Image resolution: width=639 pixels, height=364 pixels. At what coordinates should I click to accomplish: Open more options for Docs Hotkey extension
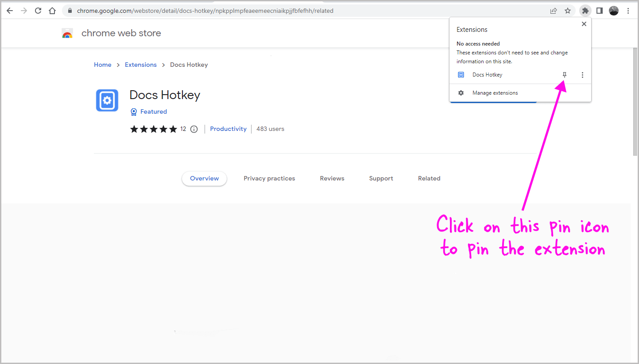pyautogui.click(x=582, y=75)
